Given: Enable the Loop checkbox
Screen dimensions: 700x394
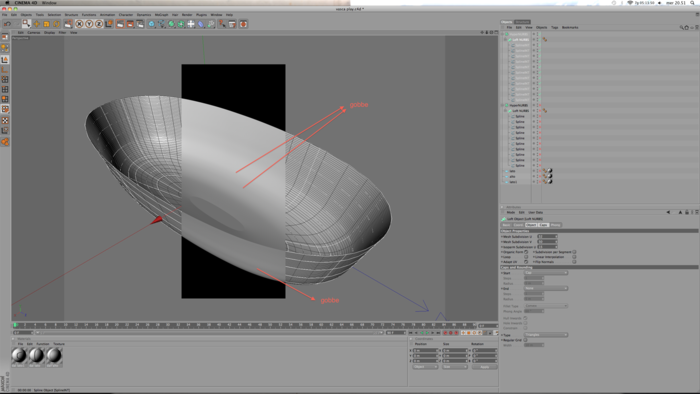Looking at the screenshot, I should [526, 257].
